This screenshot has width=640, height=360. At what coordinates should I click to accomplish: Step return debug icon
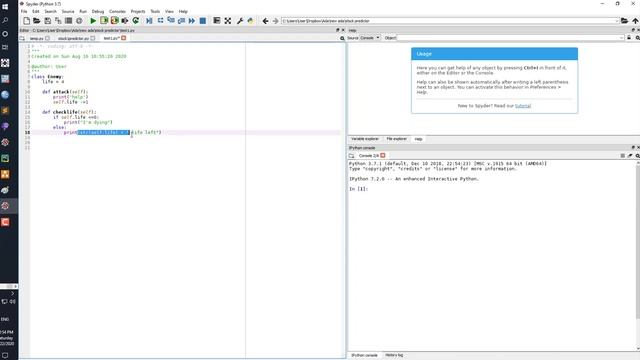tap(181, 21)
